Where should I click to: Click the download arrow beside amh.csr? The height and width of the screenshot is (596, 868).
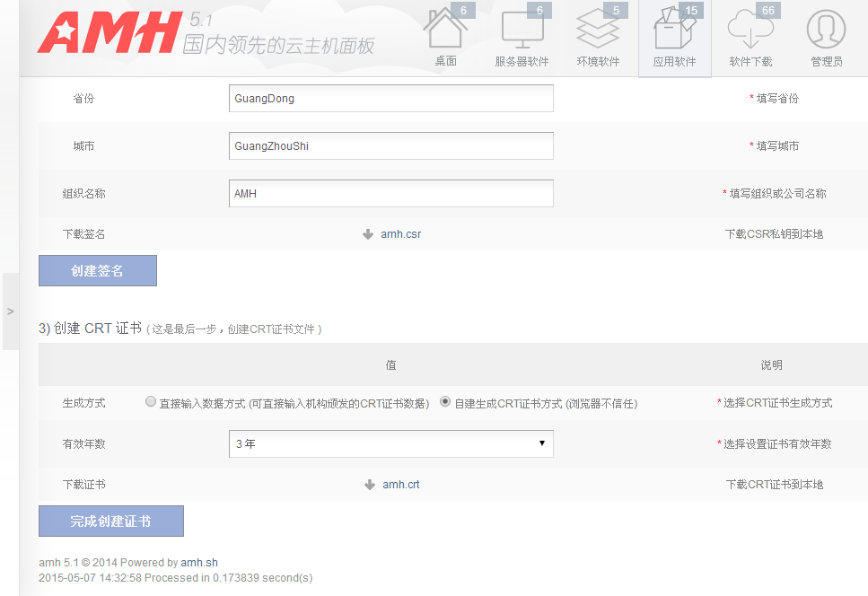click(x=368, y=234)
